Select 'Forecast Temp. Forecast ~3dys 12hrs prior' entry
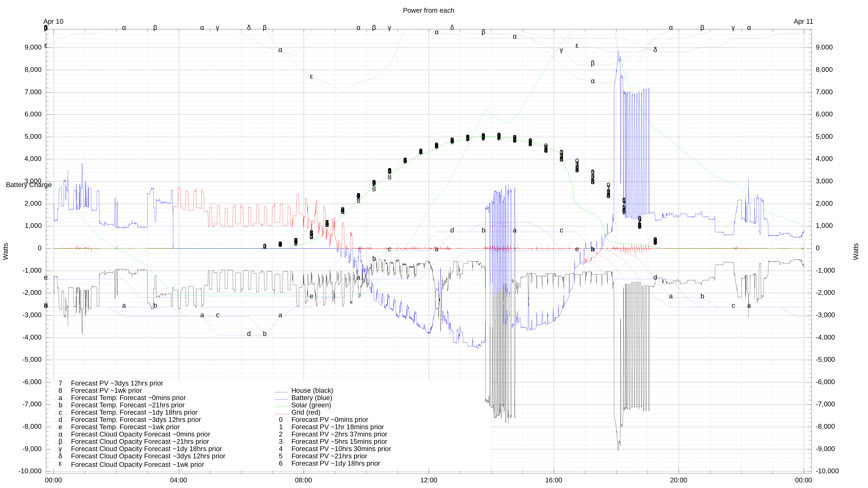 [136, 420]
